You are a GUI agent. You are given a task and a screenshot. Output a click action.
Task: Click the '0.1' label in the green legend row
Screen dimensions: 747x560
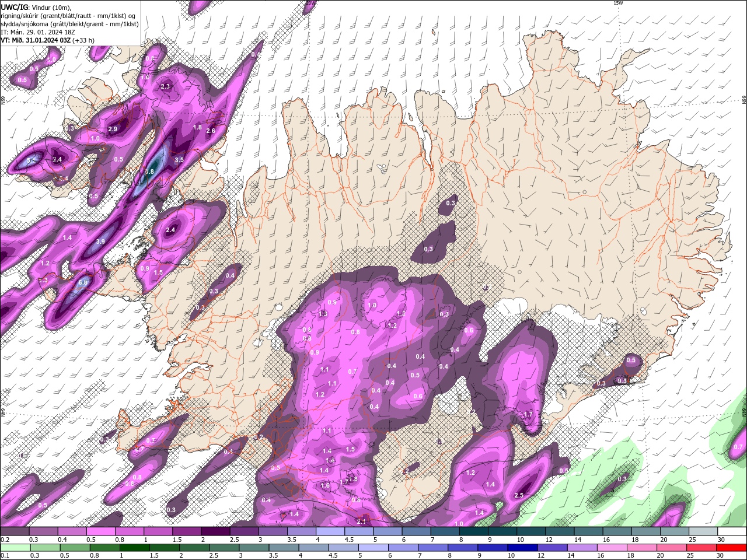tap(5, 555)
